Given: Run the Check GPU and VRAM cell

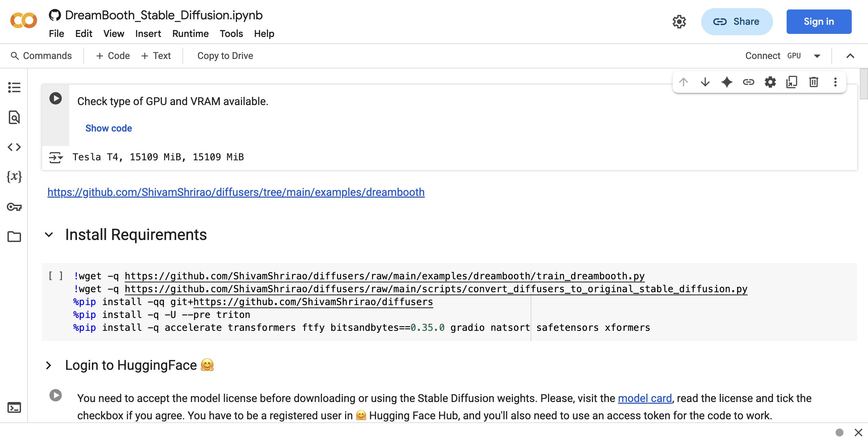Looking at the screenshot, I should tap(56, 99).
